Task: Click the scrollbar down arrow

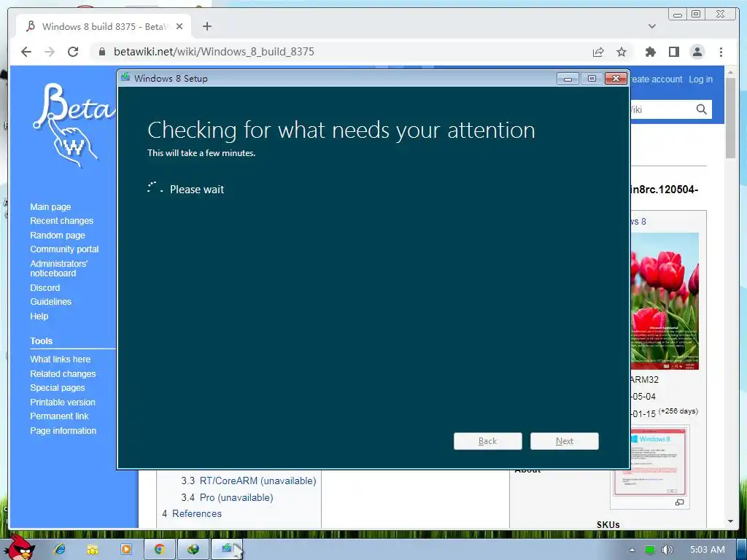Action: click(x=731, y=522)
